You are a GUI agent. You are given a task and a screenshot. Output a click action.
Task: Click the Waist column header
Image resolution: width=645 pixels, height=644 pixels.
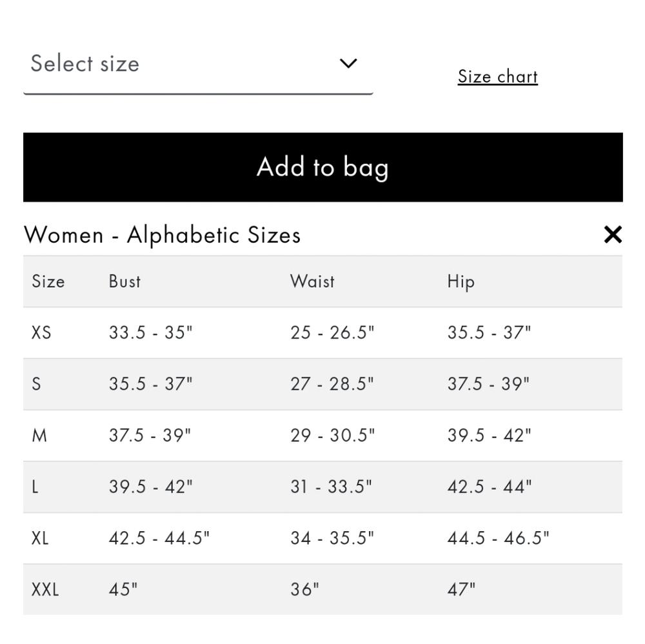[x=312, y=281]
